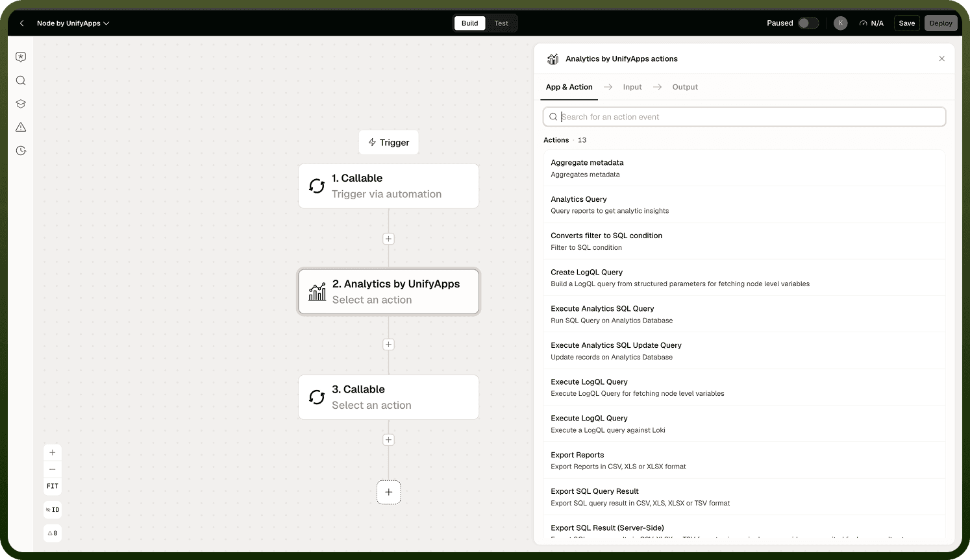
Task: Choose the Export SQL Query Result action
Action: click(744, 497)
